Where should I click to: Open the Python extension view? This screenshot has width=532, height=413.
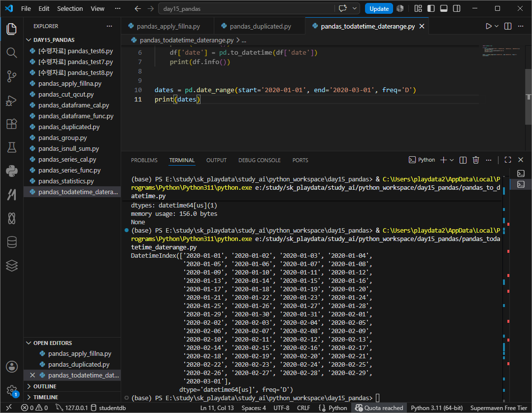pos(11,171)
